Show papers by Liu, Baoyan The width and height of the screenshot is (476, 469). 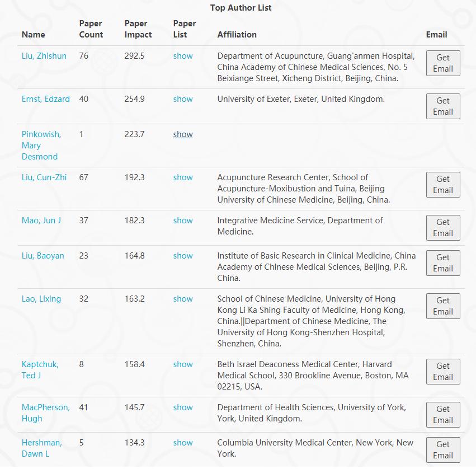click(x=183, y=256)
